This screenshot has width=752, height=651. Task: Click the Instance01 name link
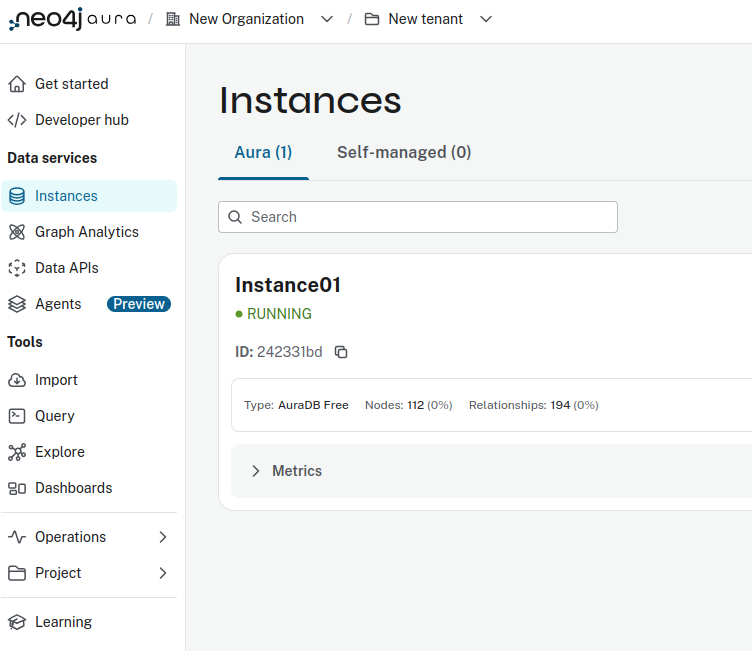pyautogui.click(x=288, y=285)
